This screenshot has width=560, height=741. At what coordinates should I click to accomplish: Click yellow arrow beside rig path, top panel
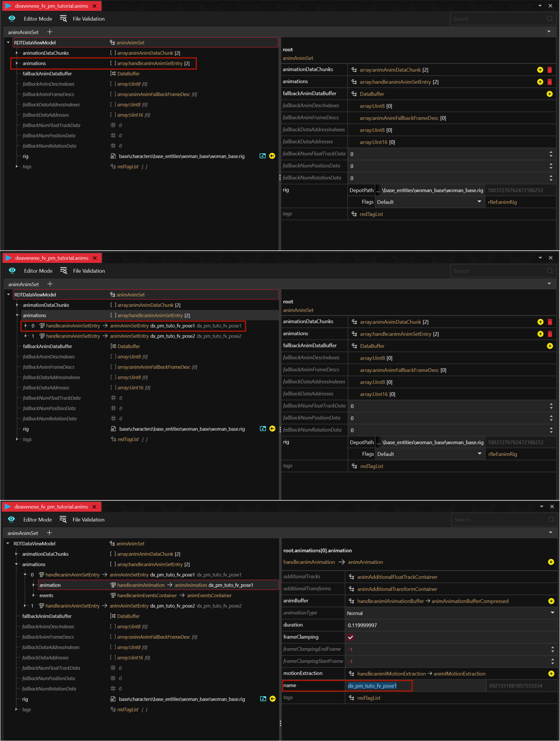pos(272,156)
